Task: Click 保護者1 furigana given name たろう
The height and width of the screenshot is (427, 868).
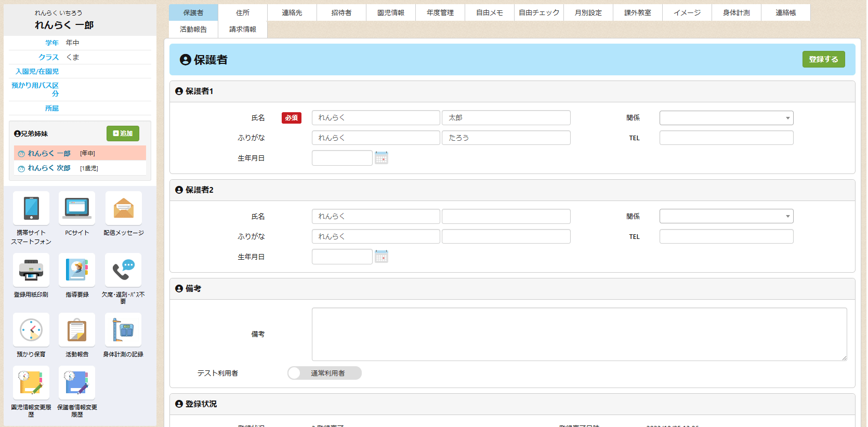Action: (x=506, y=138)
